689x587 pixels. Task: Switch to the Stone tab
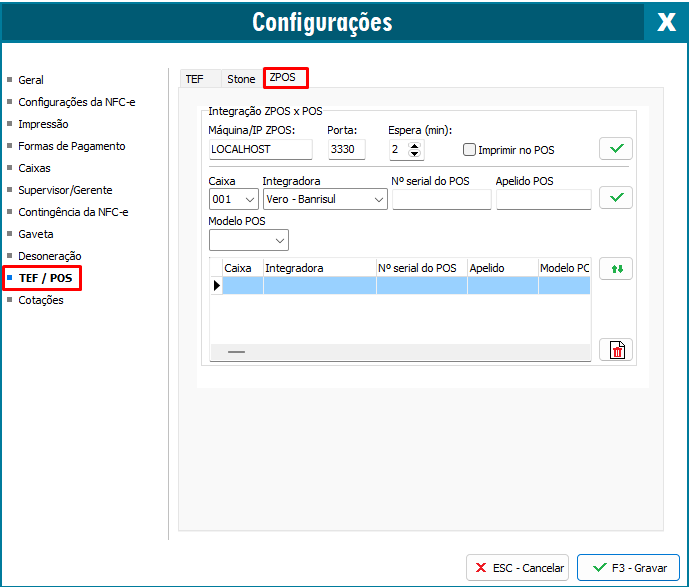pyautogui.click(x=241, y=79)
